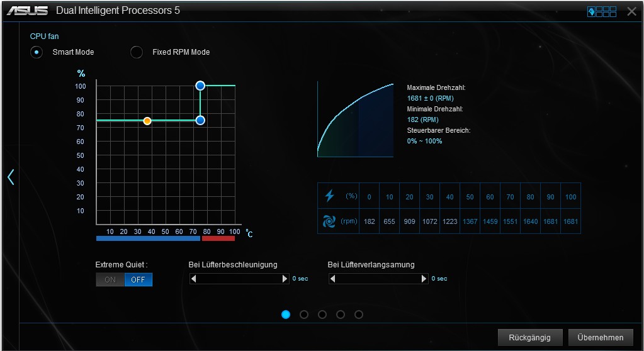Turn Extreme Quiet ON
Image resolution: width=644 pixels, height=351 pixels.
110,279
